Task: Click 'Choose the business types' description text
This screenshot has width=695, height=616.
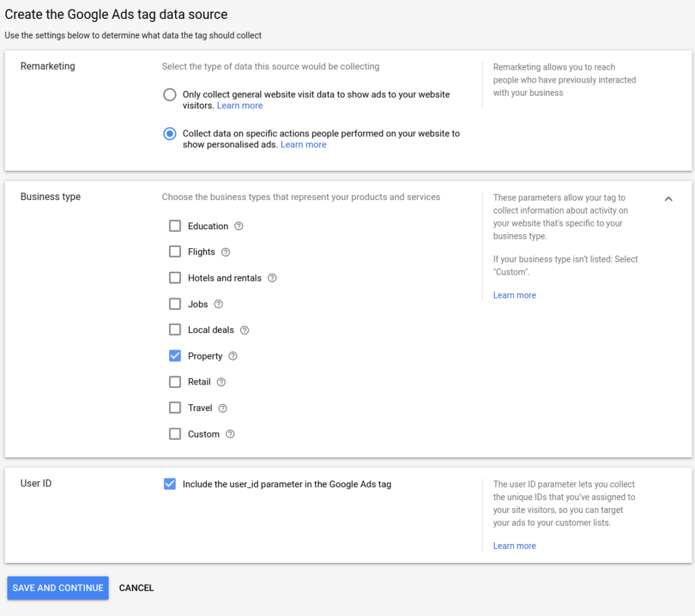Action: click(301, 197)
